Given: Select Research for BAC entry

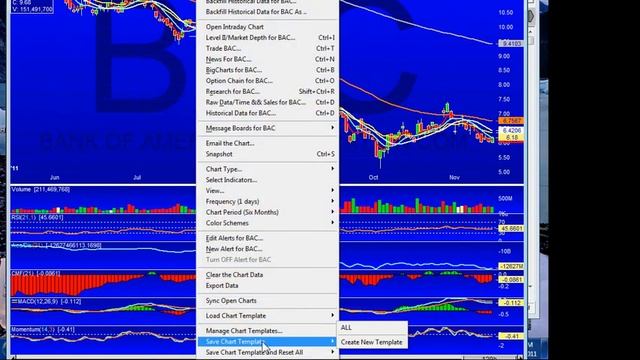Looking at the screenshot, I should pos(268,91).
